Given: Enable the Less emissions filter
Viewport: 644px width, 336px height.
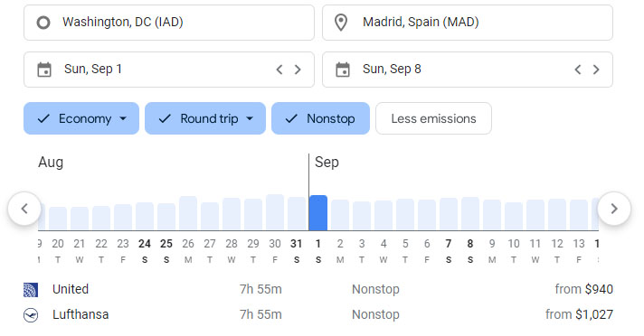Looking at the screenshot, I should click(x=433, y=118).
